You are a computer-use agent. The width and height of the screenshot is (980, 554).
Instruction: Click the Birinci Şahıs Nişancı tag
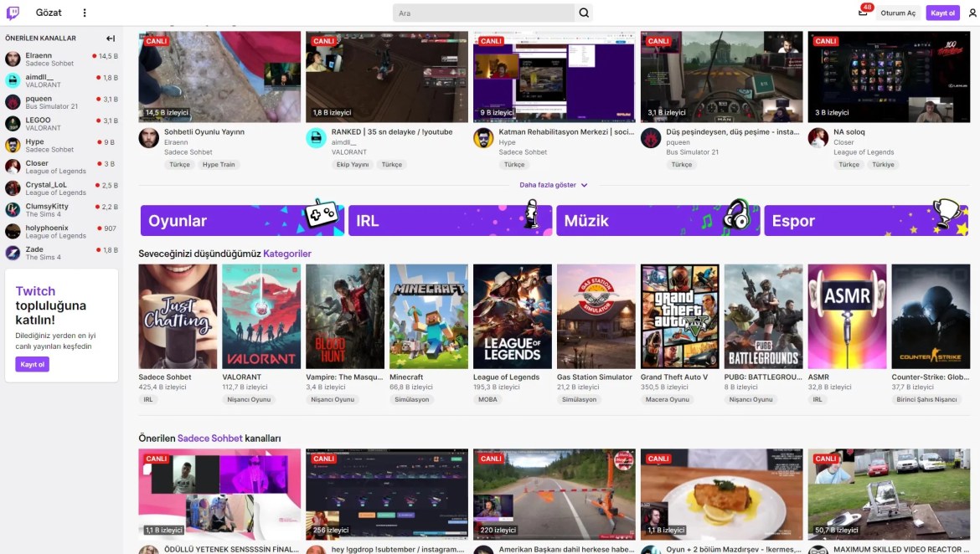(927, 400)
